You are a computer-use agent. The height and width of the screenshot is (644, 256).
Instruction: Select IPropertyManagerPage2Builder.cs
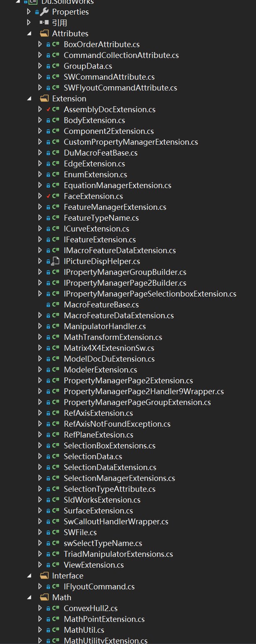point(125,283)
